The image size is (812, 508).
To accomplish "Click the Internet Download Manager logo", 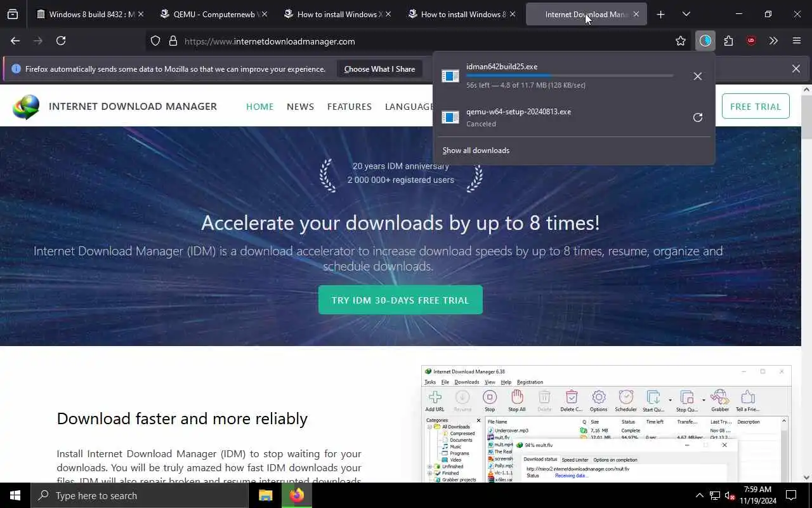I will coord(115,107).
